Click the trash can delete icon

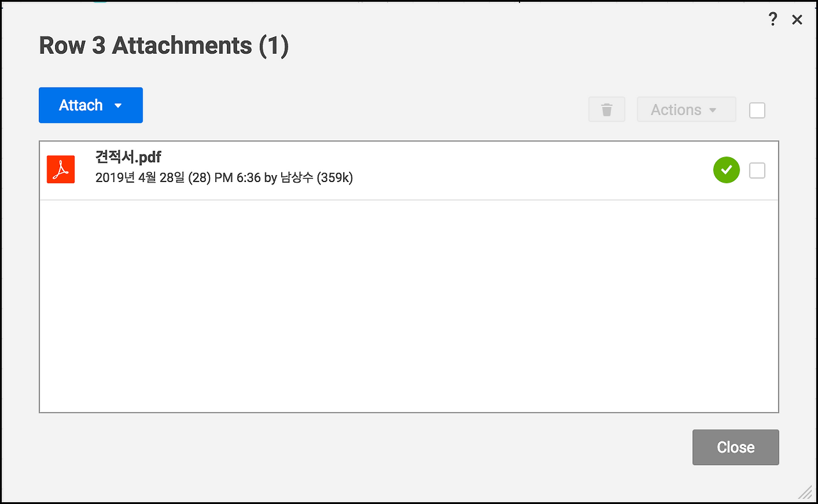coord(606,110)
